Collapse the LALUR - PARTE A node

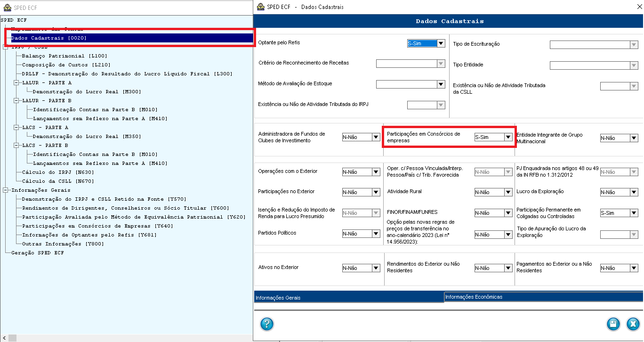pos(16,82)
